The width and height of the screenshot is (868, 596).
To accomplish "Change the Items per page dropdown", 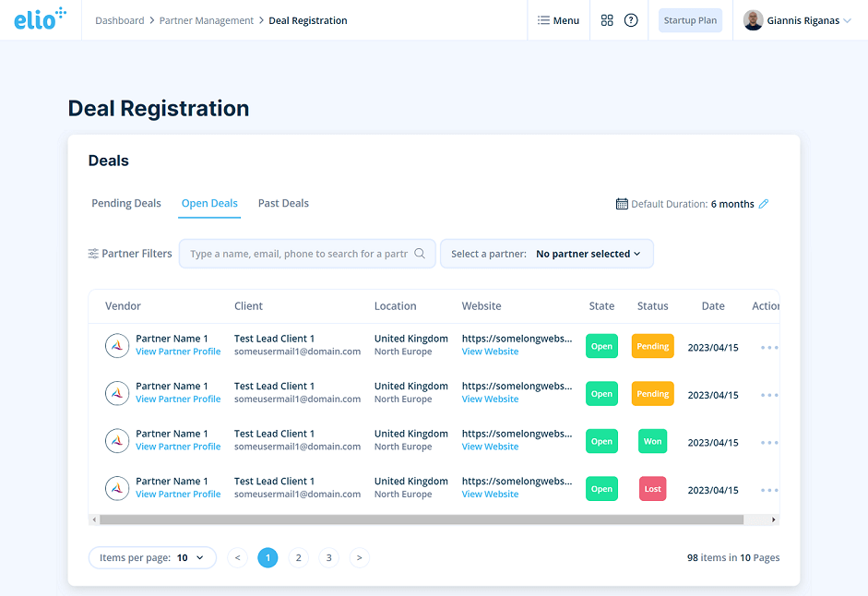I will 152,557.
